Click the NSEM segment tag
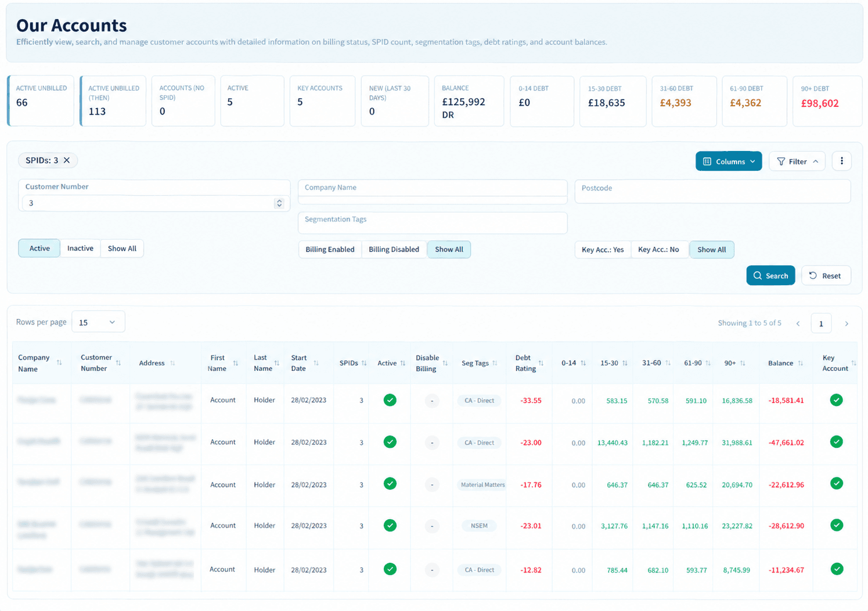 point(479,526)
